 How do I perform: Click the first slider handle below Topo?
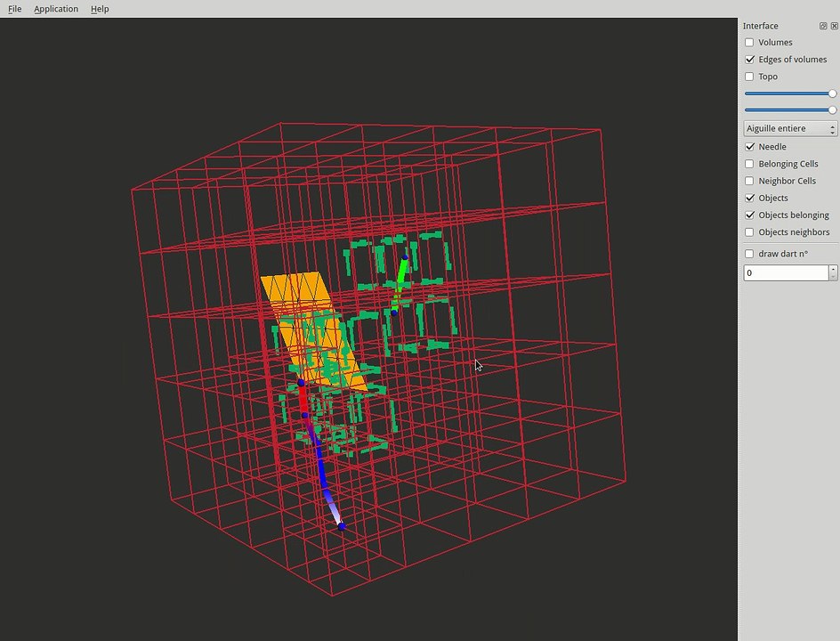point(833,93)
